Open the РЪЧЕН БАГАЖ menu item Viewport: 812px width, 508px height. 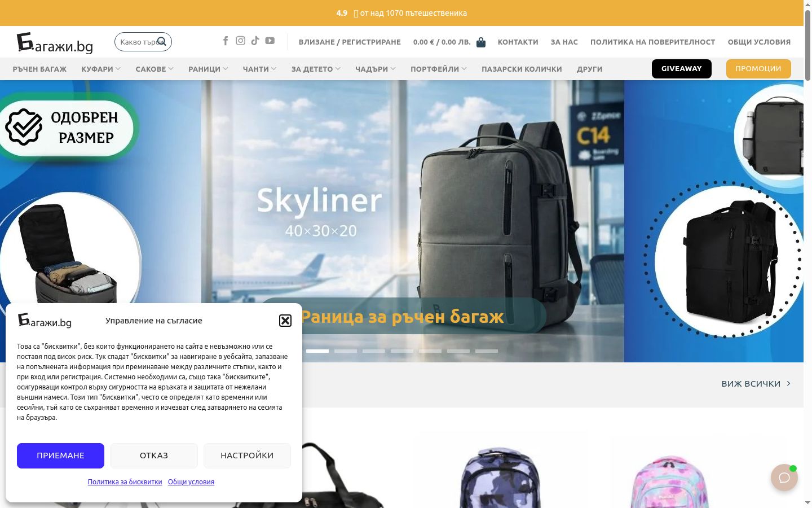coord(39,69)
